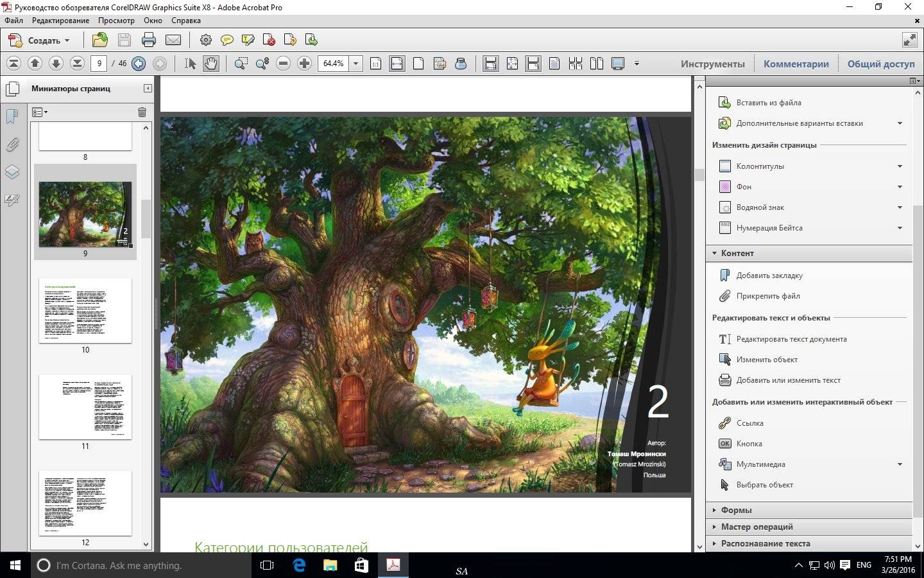This screenshot has height=578, width=924.
Task: Pick the Selection arrow cursor tool
Action: (x=191, y=63)
